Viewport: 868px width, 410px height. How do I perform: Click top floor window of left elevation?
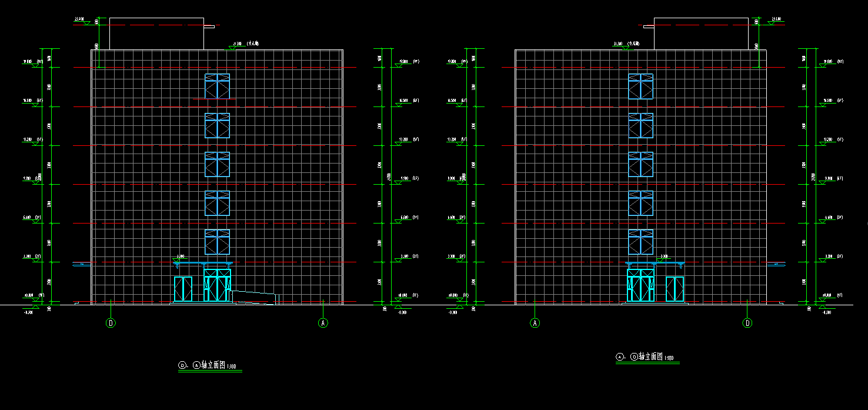pyautogui.click(x=217, y=86)
